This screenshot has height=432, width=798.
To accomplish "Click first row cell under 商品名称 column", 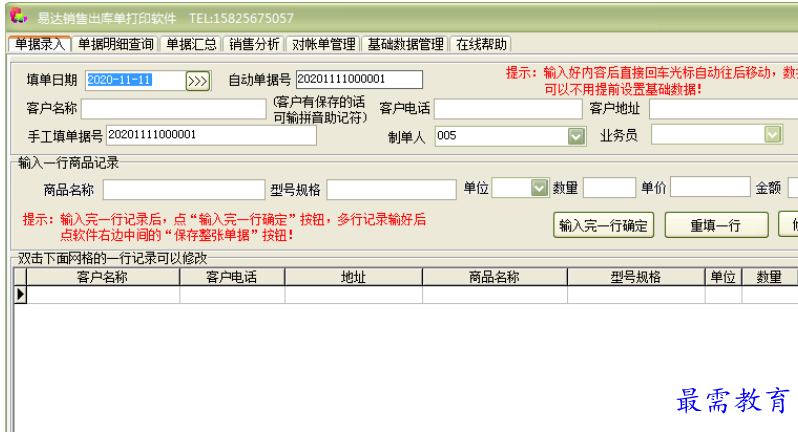I will (x=495, y=295).
